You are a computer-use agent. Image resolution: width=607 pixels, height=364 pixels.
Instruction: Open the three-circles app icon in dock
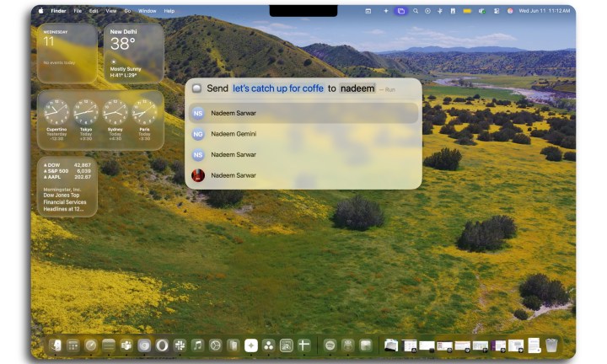[269, 345]
